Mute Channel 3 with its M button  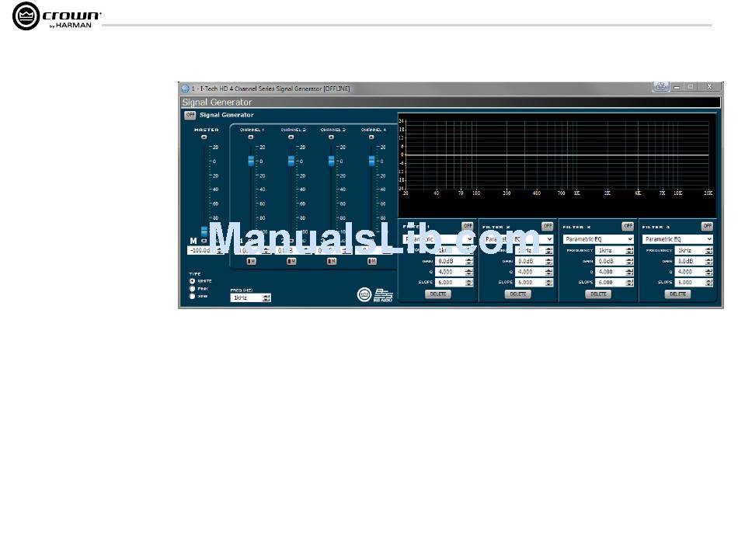(x=332, y=261)
